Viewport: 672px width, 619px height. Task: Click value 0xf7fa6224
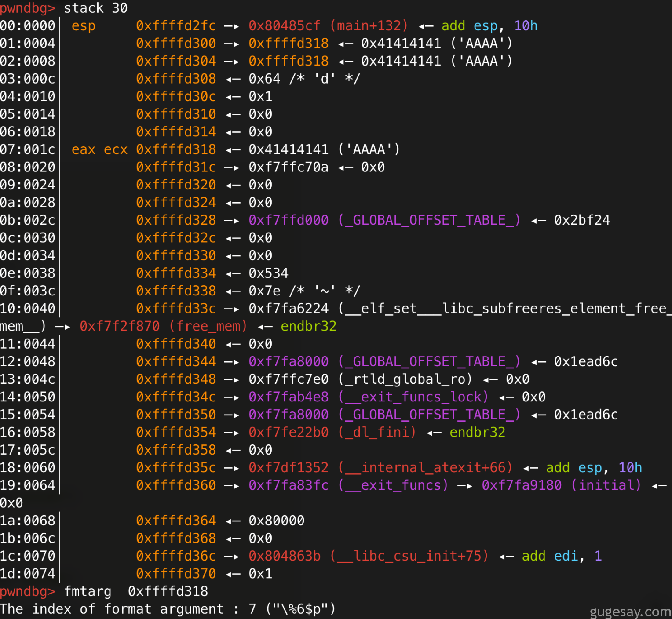289,309
